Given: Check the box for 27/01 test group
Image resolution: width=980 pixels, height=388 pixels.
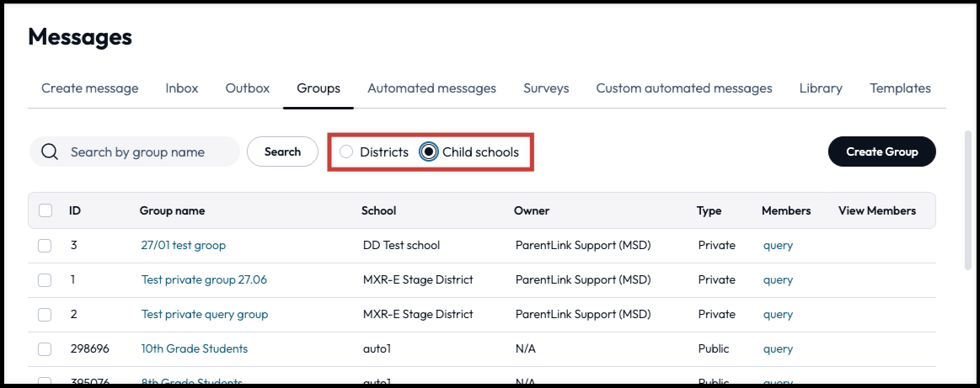Looking at the screenshot, I should pos(45,246).
